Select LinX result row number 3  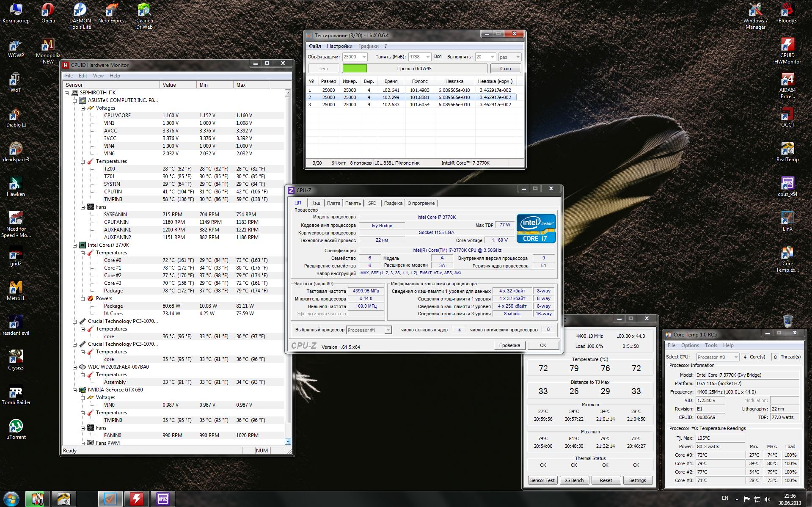click(412, 105)
